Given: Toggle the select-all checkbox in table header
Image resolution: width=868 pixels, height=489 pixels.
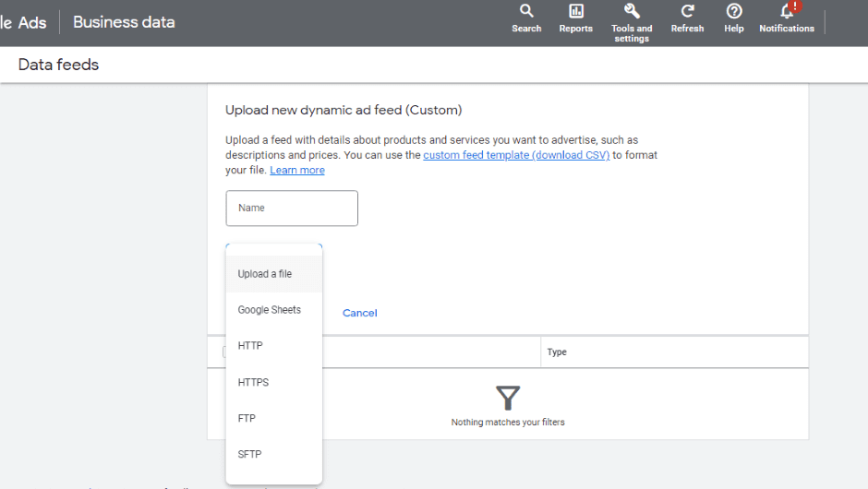Looking at the screenshot, I should click(224, 352).
